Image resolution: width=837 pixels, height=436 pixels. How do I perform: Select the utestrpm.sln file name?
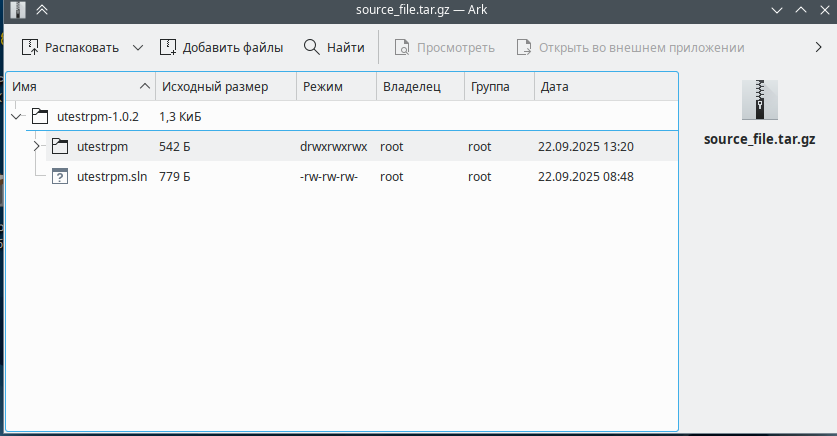click(112, 177)
